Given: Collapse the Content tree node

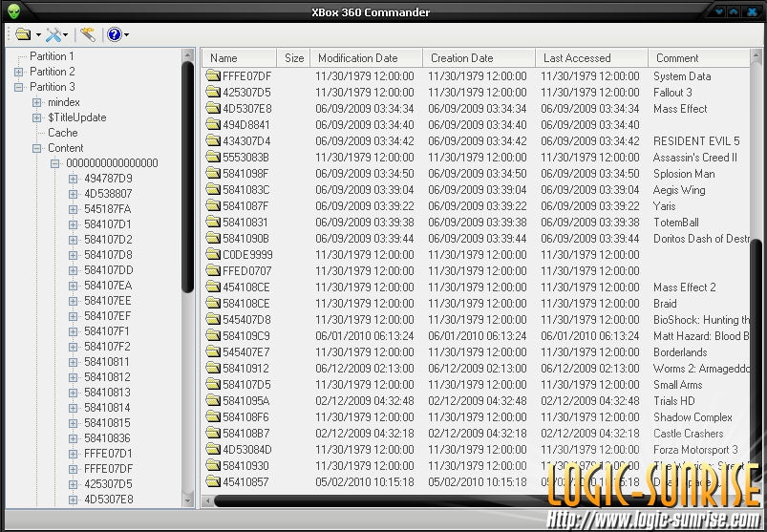Looking at the screenshot, I should point(36,148).
